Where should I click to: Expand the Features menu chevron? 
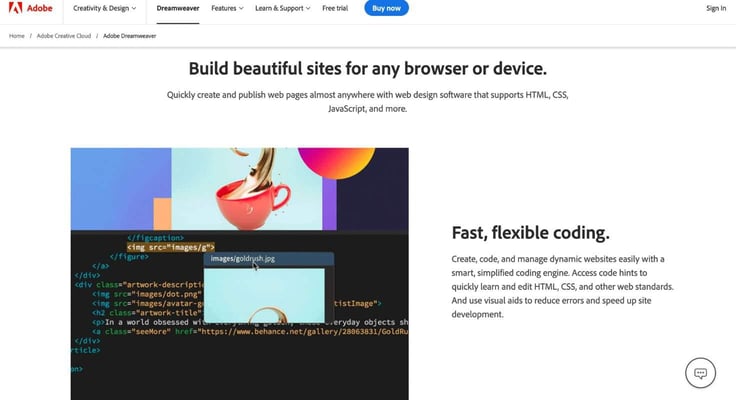[241, 8]
